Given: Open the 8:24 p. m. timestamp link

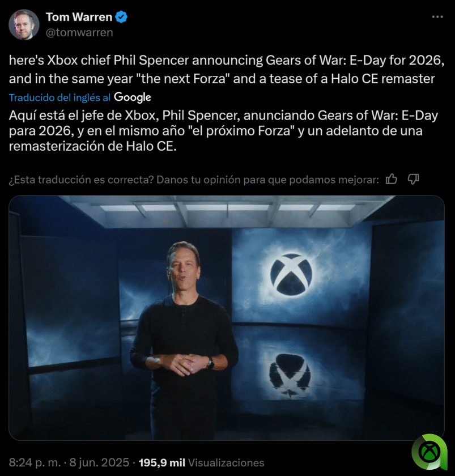Looking at the screenshot, I should coord(35,462).
